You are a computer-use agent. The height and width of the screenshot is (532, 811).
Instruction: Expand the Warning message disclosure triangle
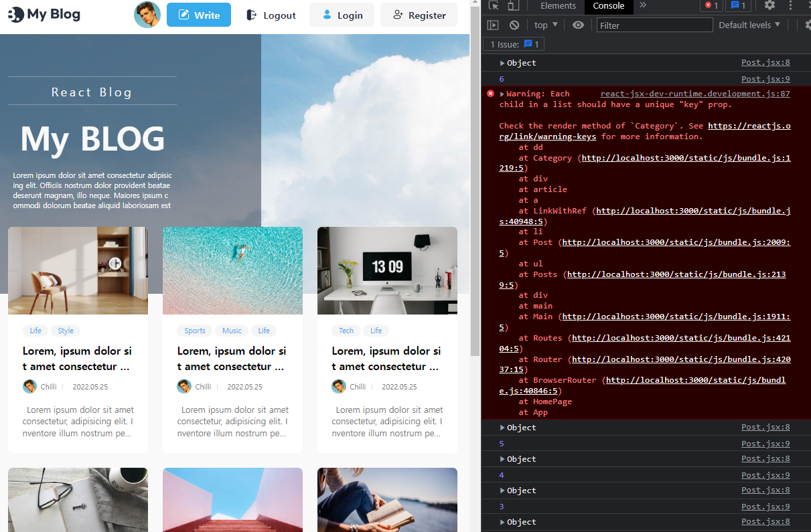502,94
